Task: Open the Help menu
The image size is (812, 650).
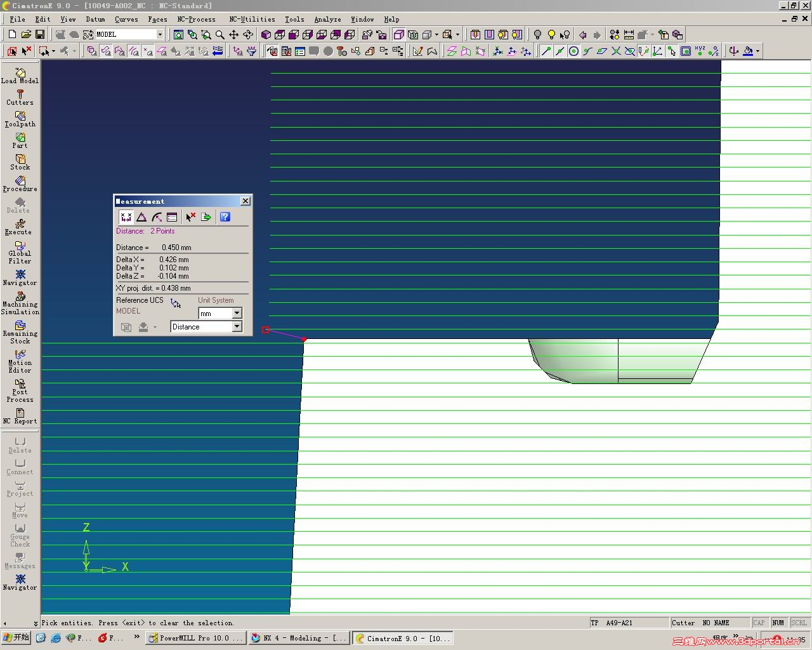Action: 391,20
